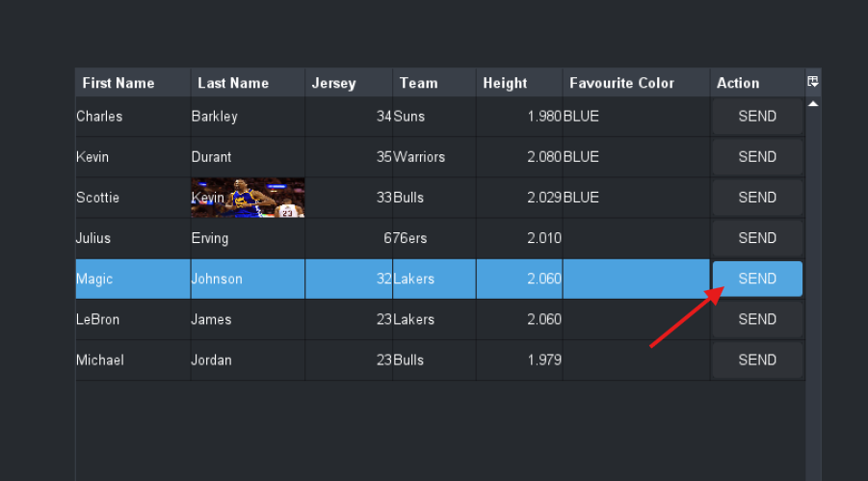Image resolution: width=868 pixels, height=481 pixels.
Task: Click the scroll up arrow
Action: 813,103
